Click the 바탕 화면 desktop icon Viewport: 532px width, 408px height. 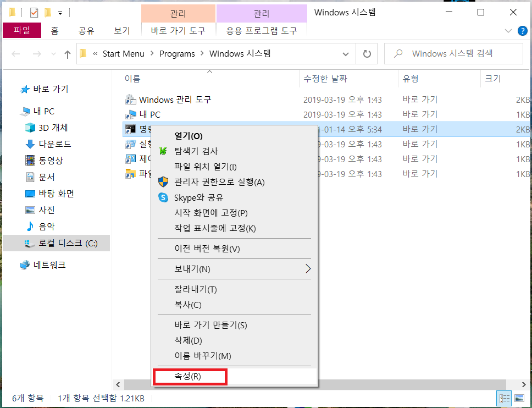point(30,194)
